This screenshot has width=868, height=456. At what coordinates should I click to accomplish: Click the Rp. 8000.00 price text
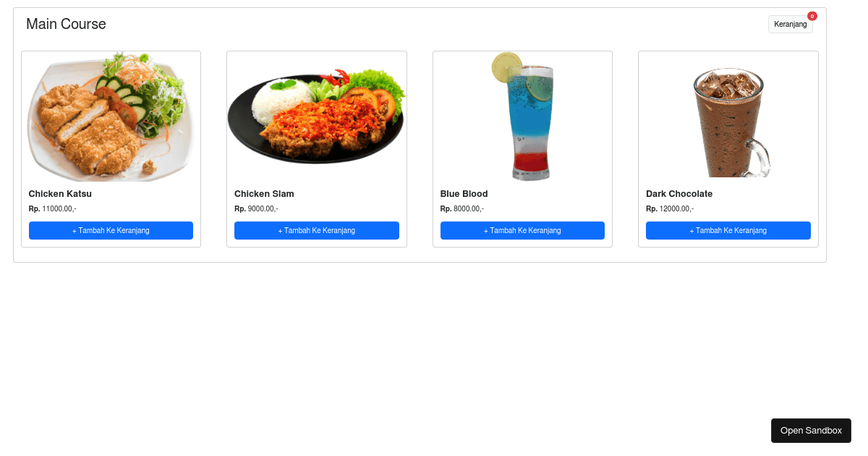pyautogui.click(x=462, y=209)
